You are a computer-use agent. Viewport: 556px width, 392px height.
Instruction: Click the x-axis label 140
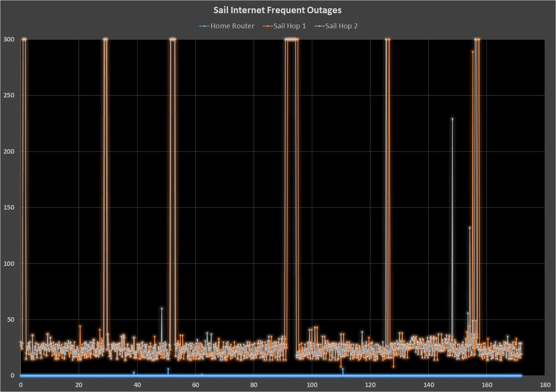tap(429, 385)
